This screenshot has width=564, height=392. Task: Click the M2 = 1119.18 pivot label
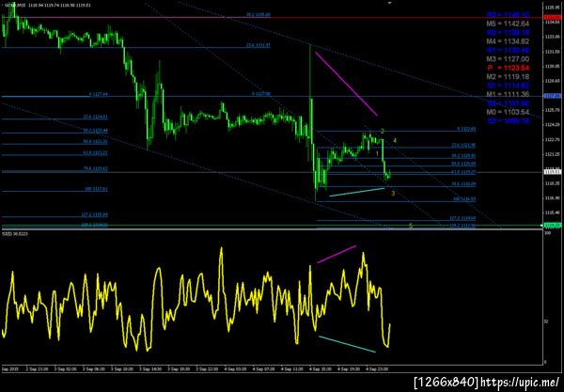click(508, 76)
